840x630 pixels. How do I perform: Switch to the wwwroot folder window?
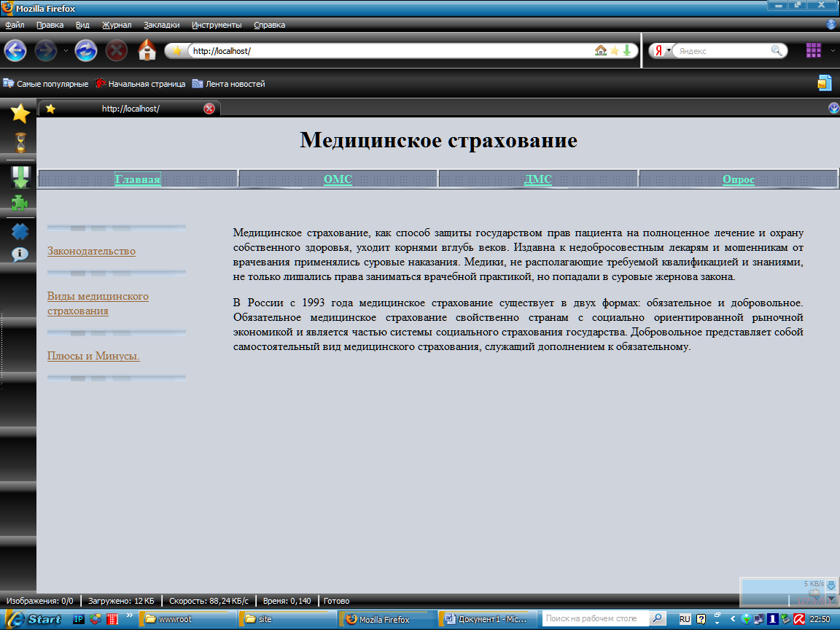187,619
